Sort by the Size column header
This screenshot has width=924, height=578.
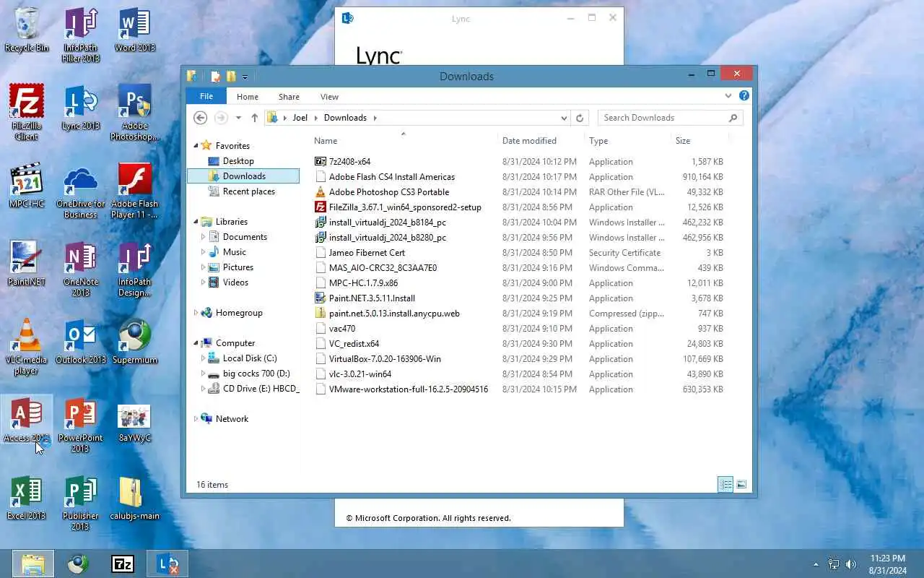click(699, 140)
